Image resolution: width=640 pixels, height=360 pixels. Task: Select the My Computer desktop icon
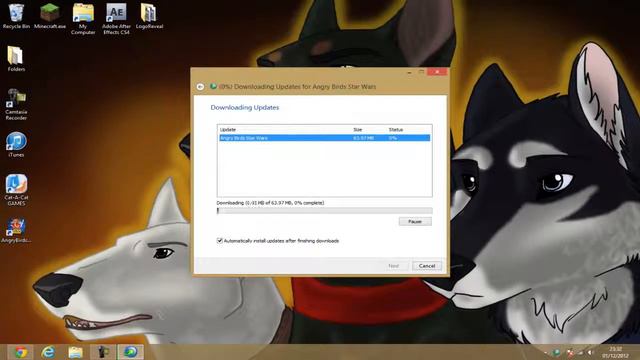coord(83,19)
